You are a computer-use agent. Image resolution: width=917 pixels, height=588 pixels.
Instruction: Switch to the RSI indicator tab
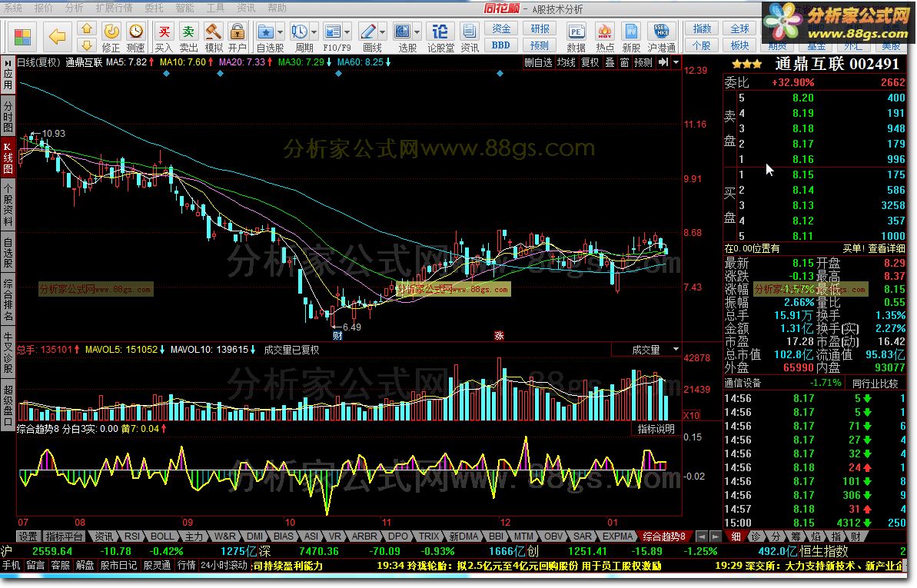pos(132,537)
